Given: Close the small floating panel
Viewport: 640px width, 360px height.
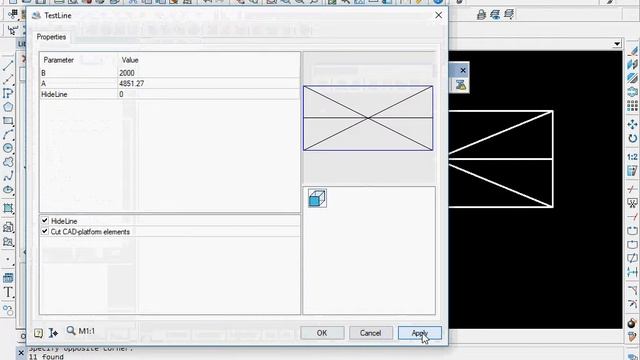Looking at the screenshot, I should pyautogui.click(x=463, y=71).
